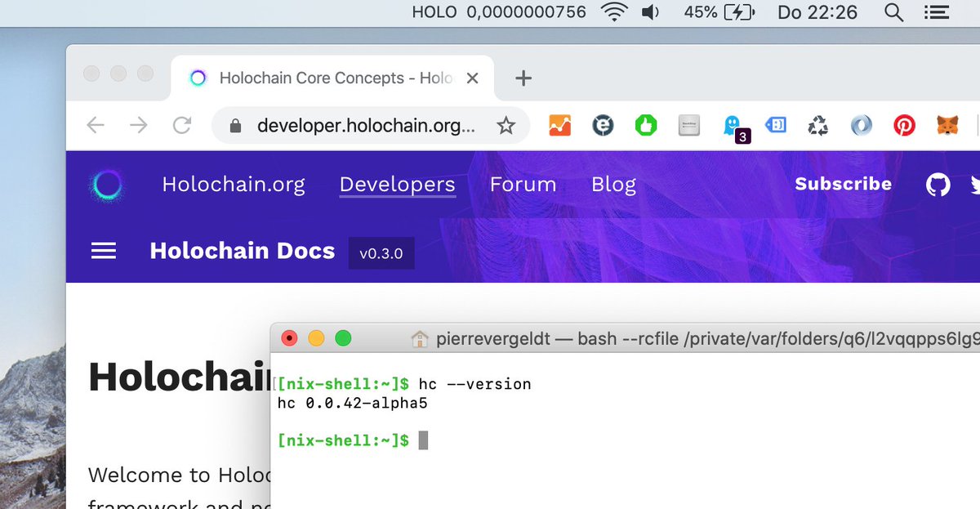
Task: Click the Terminal prompt cursor line
Action: [353, 440]
